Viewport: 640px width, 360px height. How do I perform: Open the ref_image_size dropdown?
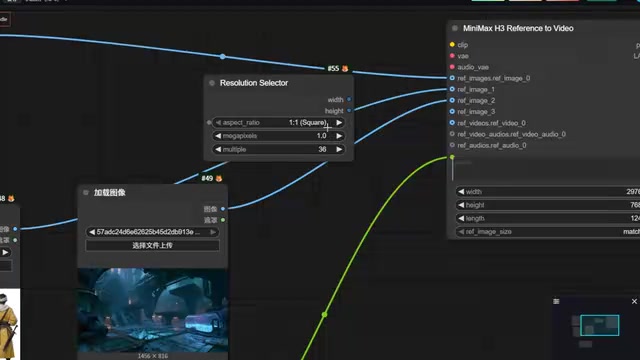(x=548, y=232)
